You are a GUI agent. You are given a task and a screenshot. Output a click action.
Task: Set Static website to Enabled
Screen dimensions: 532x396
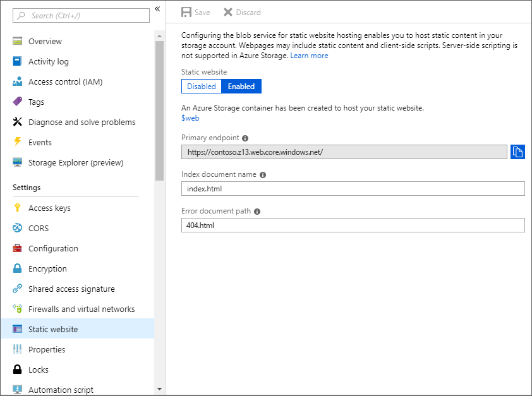[241, 86]
